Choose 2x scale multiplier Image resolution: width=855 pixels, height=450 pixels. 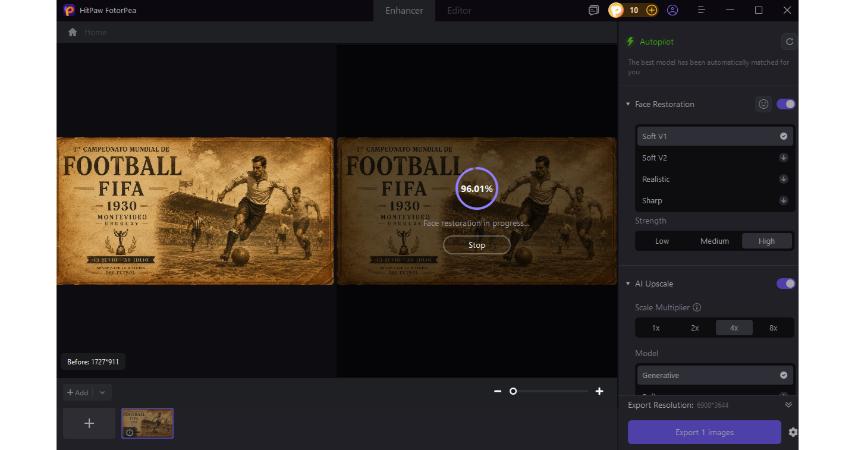(695, 328)
